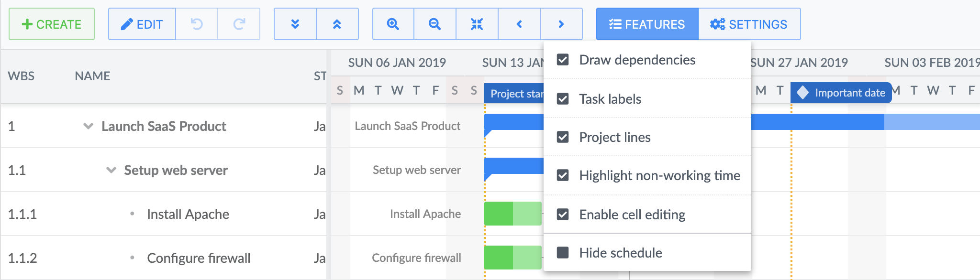Collapse the Launch SaaS Product row

[x=88, y=126]
